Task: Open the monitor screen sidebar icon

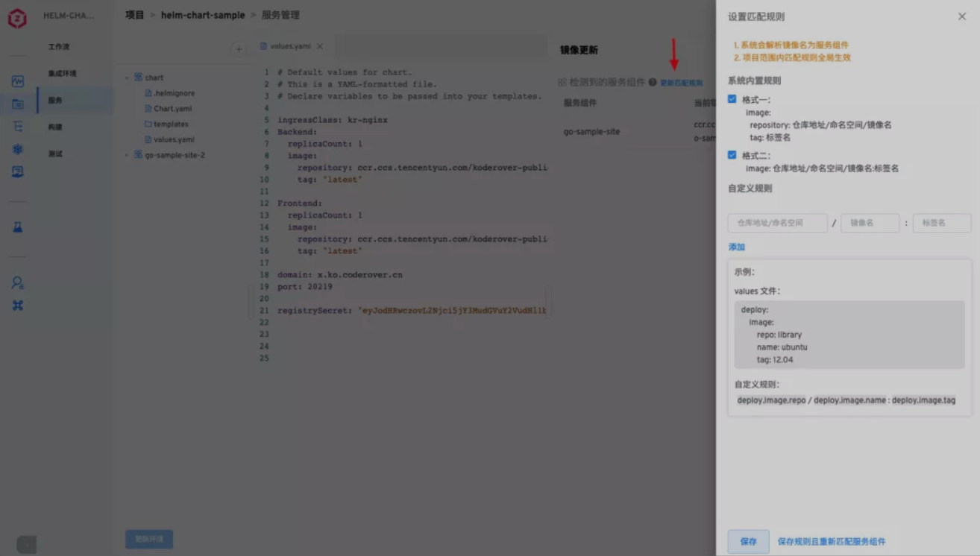Action: point(18,171)
